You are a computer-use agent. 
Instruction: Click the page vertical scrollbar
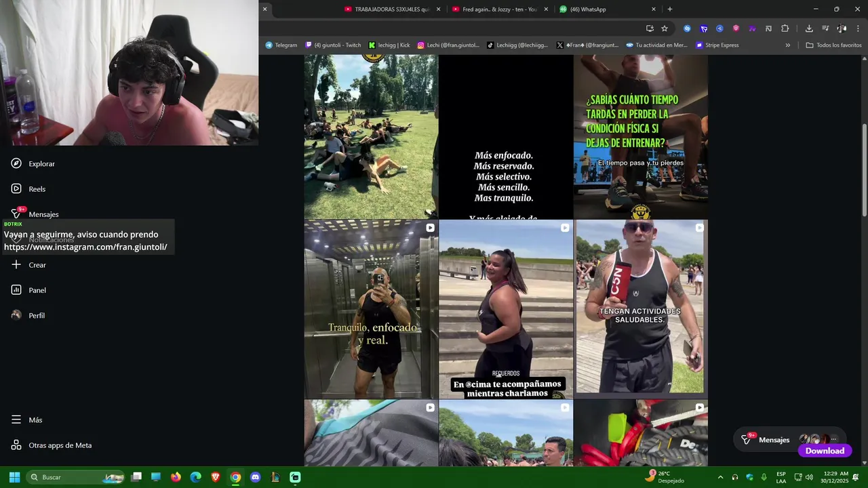pyautogui.click(x=864, y=169)
